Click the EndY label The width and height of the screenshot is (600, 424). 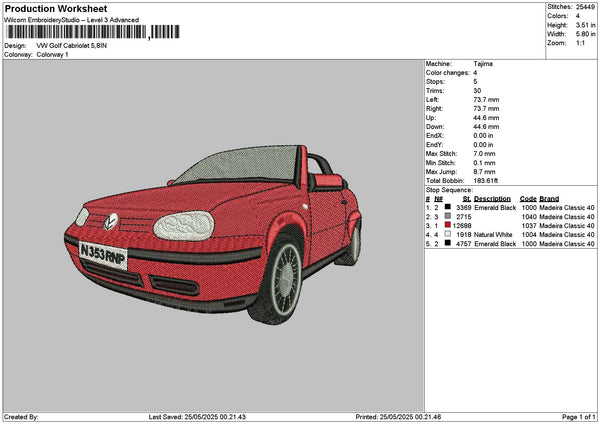tap(434, 145)
